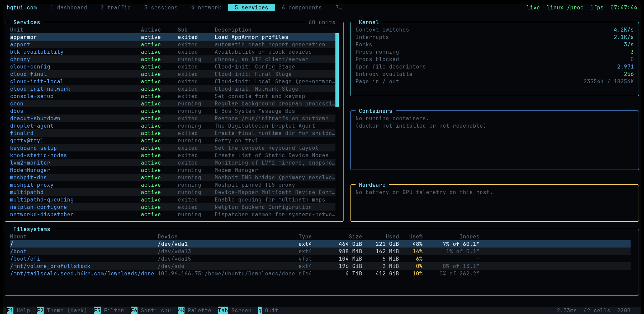
Task: Select the dracut-shutdown unit
Action: [173, 118]
